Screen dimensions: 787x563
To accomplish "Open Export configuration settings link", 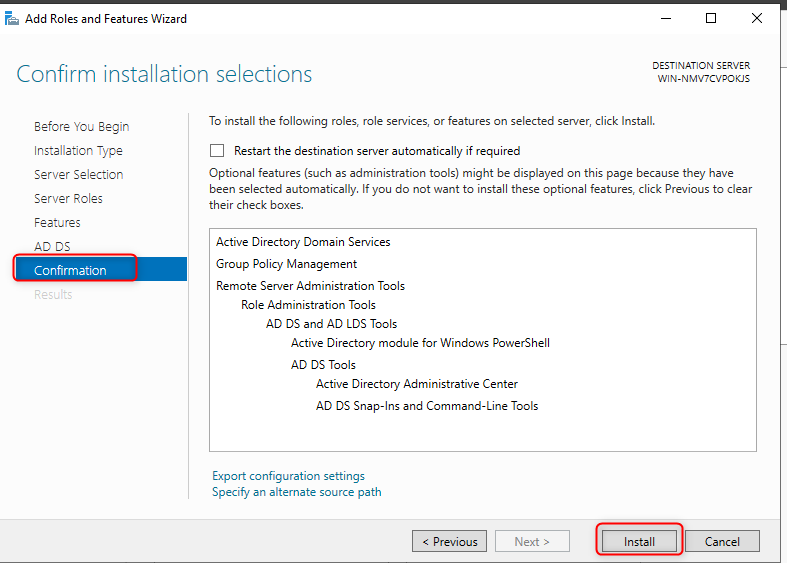I will [x=288, y=476].
